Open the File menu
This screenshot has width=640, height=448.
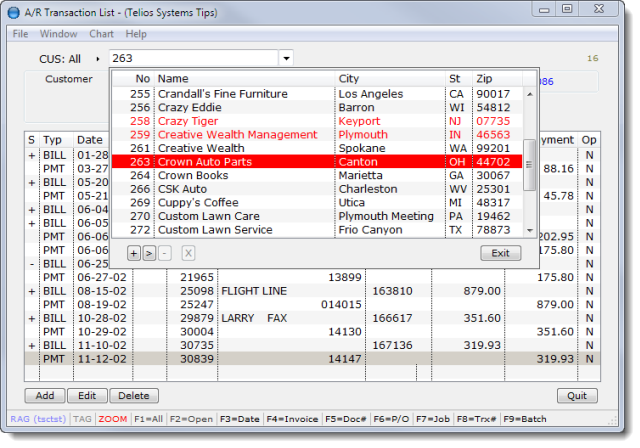[x=20, y=34]
